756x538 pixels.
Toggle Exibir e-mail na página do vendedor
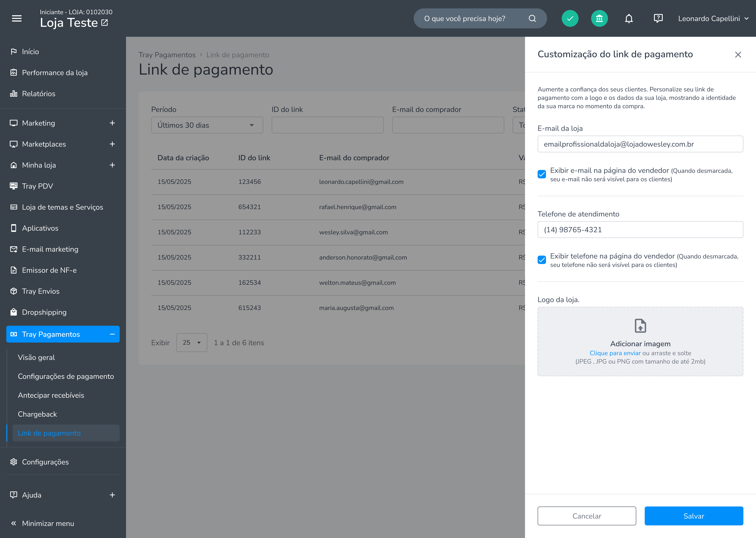[x=542, y=174]
